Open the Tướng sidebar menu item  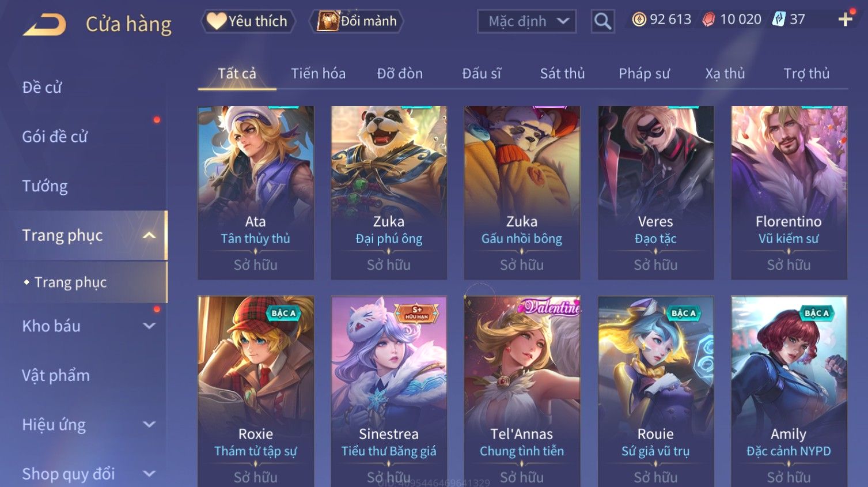click(x=45, y=186)
